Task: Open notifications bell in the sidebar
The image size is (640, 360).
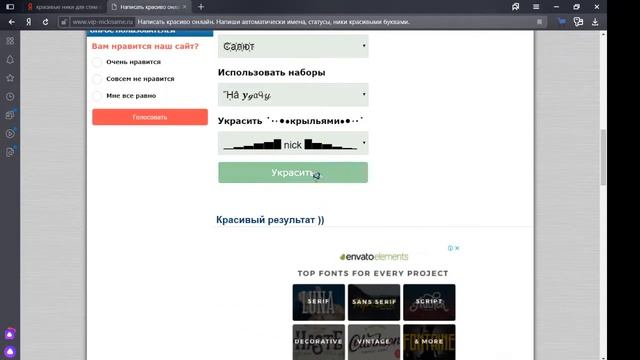Action: [x=10, y=60]
